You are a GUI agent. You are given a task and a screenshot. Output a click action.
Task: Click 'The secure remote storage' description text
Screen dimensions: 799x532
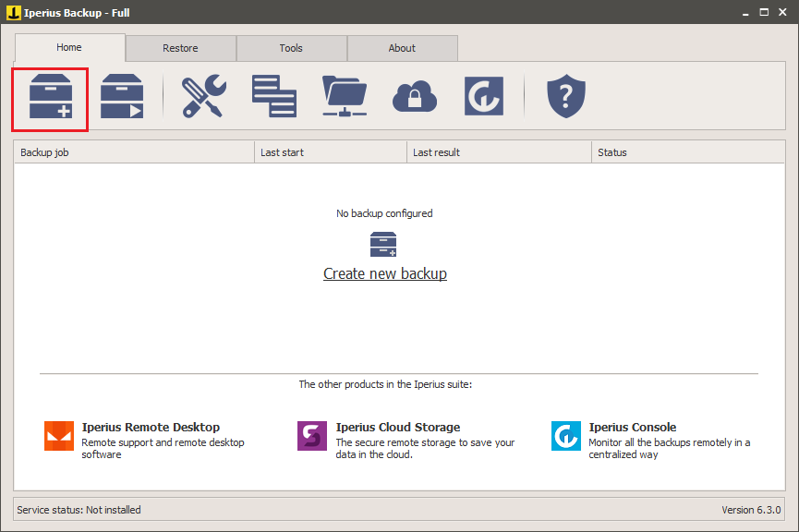pyautogui.click(x=425, y=449)
